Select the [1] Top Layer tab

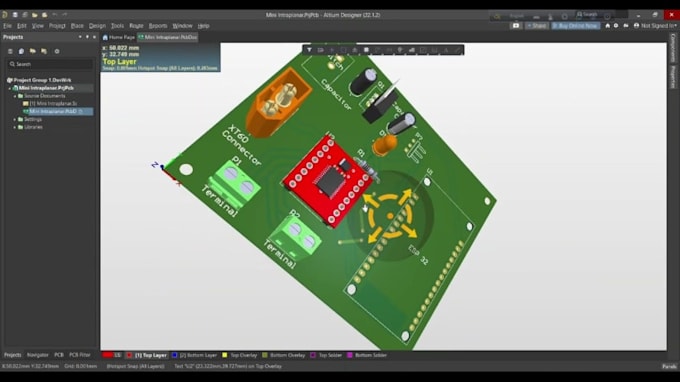tap(147, 355)
